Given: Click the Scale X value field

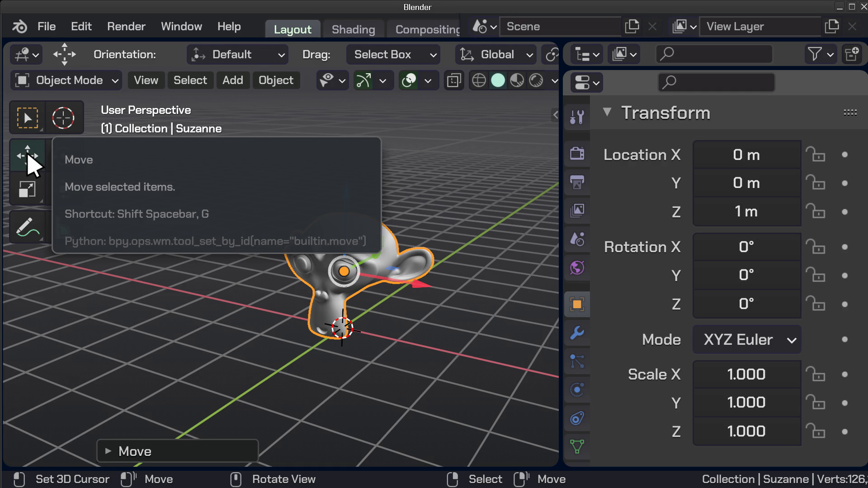Looking at the screenshot, I should coord(746,374).
